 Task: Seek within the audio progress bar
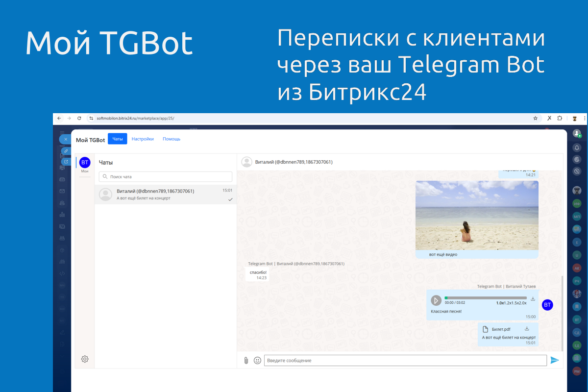(486, 298)
